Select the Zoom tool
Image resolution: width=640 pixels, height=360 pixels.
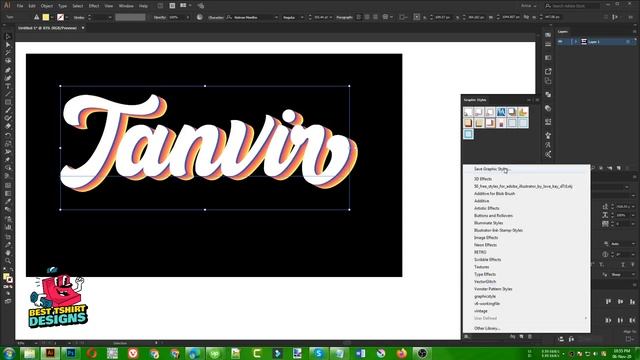click(x=8, y=260)
